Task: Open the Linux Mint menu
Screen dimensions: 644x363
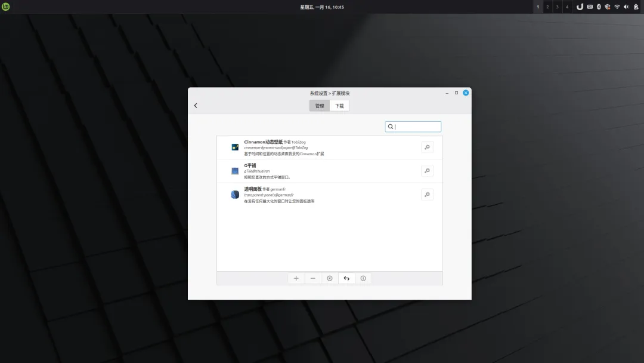Action: (x=6, y=7)
